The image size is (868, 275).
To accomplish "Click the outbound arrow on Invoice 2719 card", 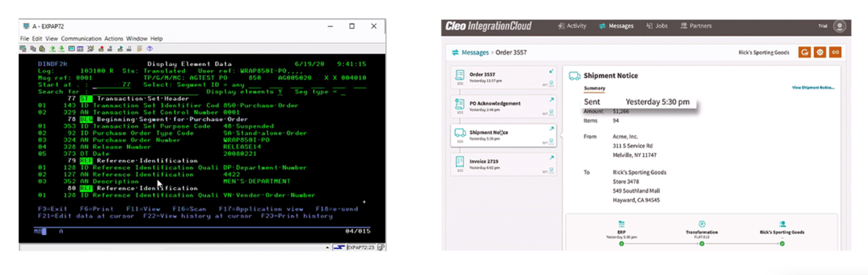I will pos(551,157).
